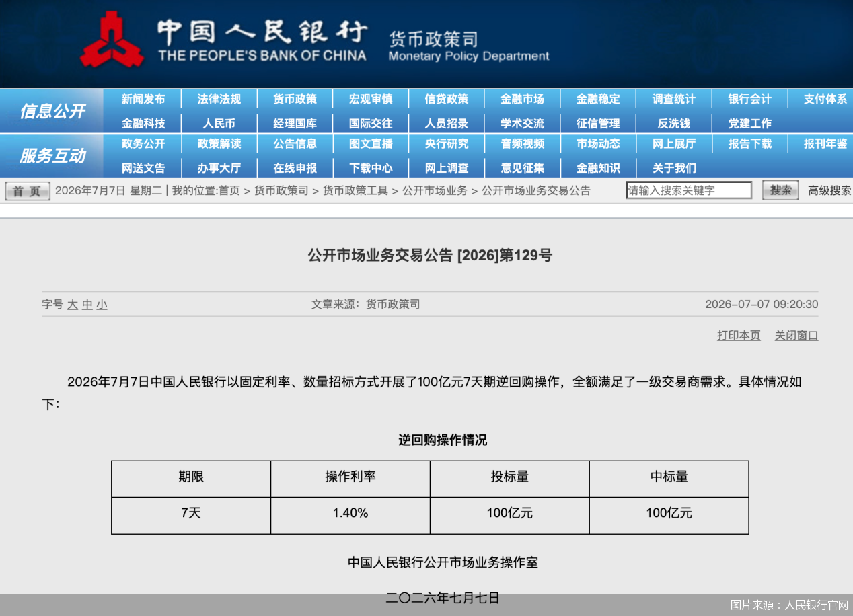The width and height of the screenshot is (853, 616).
Task: Set font size to 中
Action: click(87, 305)
